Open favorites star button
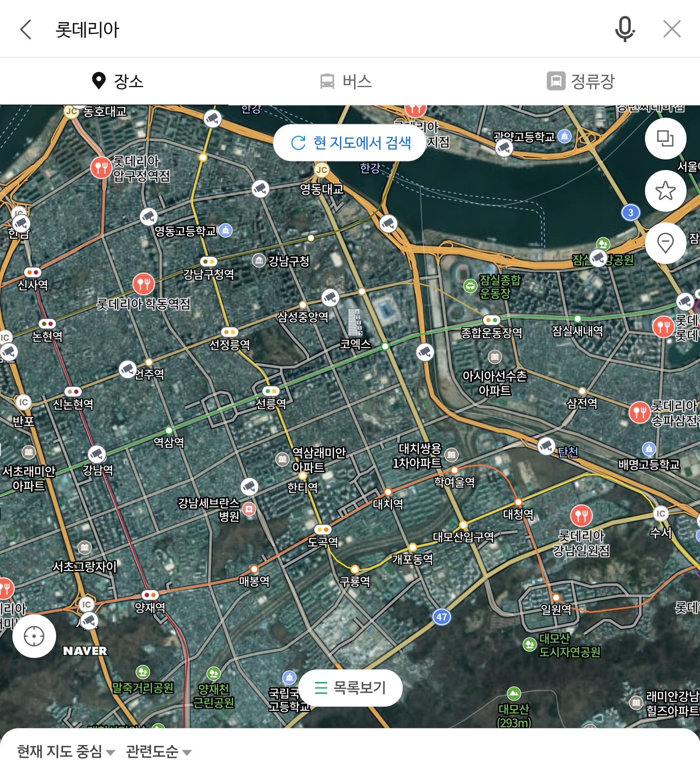This screenshot has width=700, height=774. click(666, 191)
